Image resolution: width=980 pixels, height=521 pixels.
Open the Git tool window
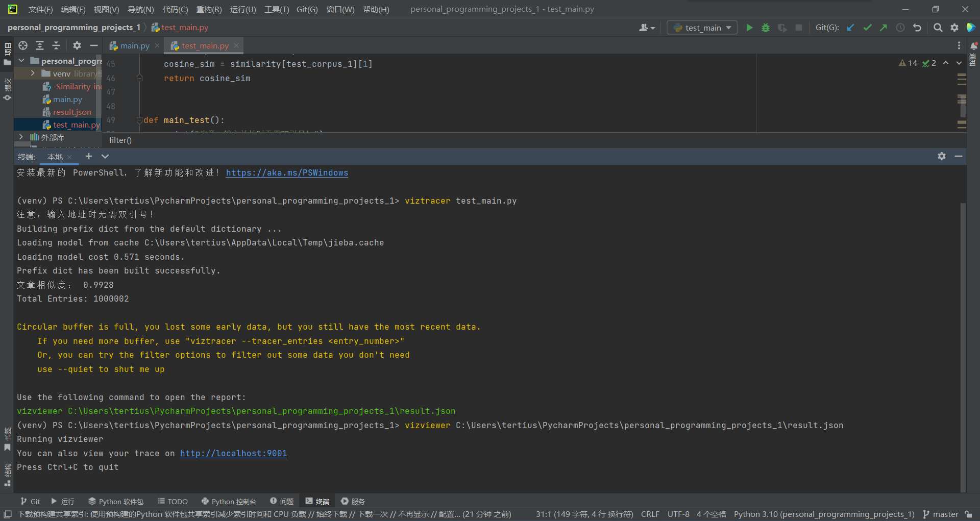pyautogui.click(x=30, y=502)
